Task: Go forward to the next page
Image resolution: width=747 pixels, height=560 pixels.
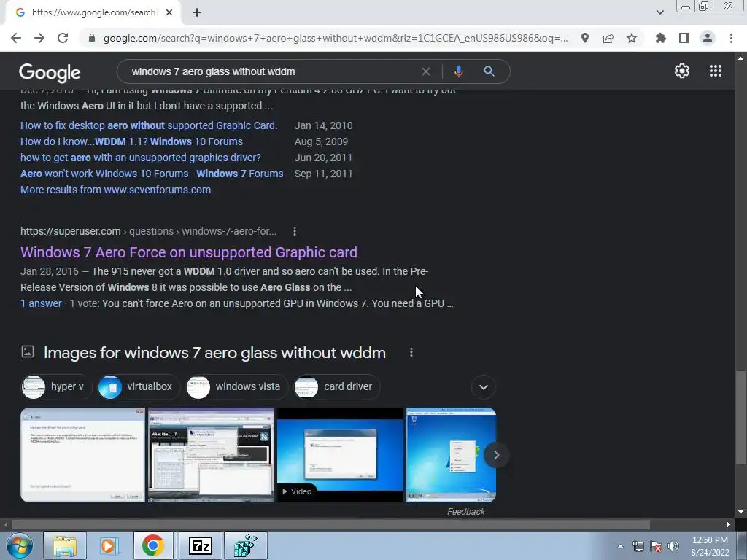Action: click(39, 38)
